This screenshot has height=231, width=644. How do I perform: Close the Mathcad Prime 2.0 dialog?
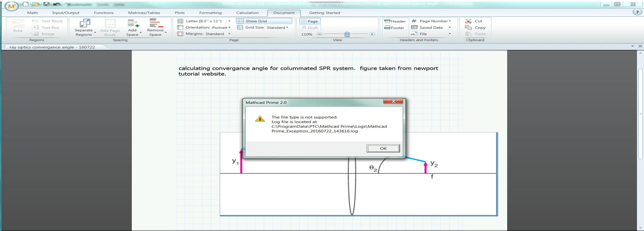click(393, 101)
